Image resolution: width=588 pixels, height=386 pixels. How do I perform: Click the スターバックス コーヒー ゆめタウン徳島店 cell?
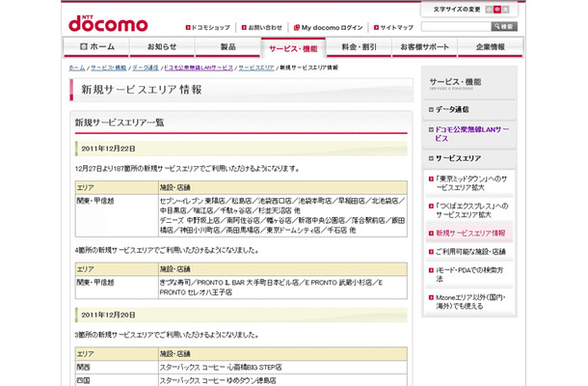(x=282, y=380)
